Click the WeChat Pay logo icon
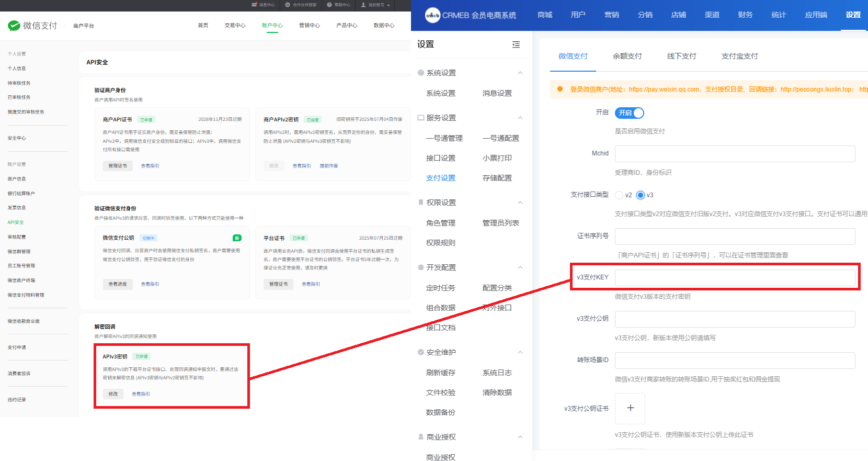 coord(14,26)
